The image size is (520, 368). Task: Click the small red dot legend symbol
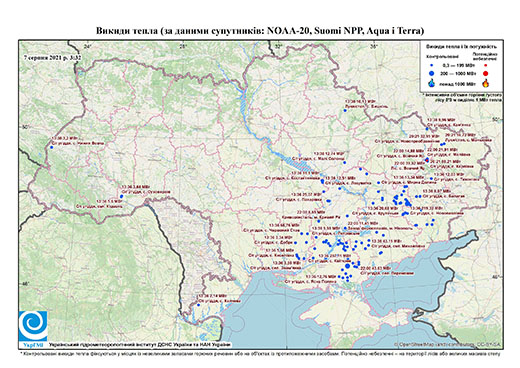[x=486, y=65]
